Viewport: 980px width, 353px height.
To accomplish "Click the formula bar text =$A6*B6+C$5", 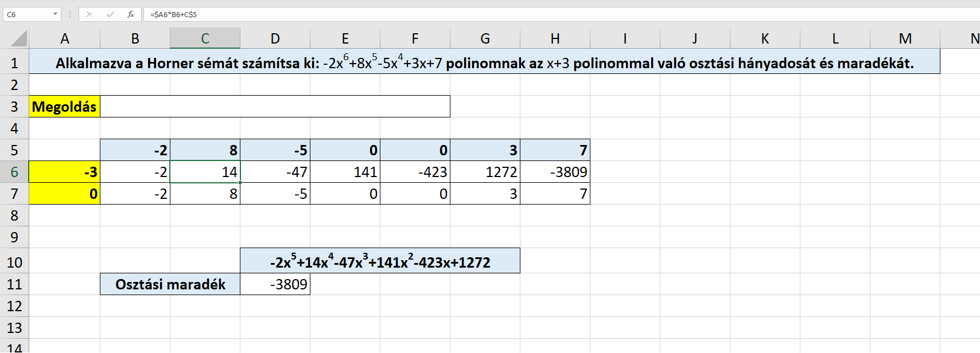I will click(x=173, y=14).
